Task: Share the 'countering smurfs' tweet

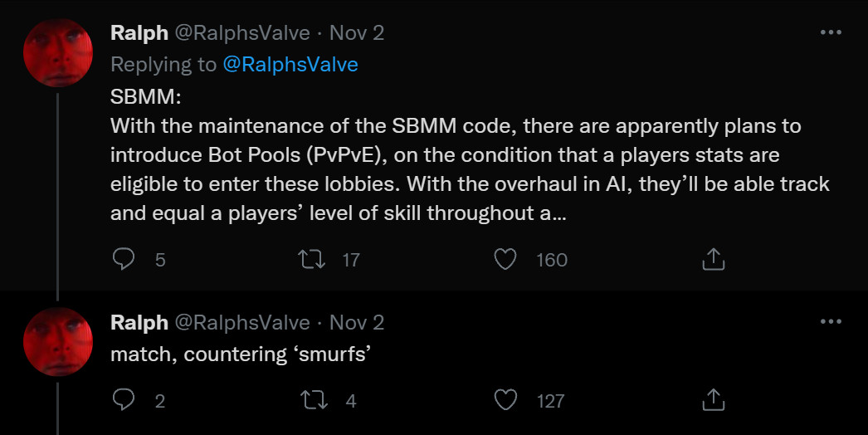Action: (x=714, y=401)
